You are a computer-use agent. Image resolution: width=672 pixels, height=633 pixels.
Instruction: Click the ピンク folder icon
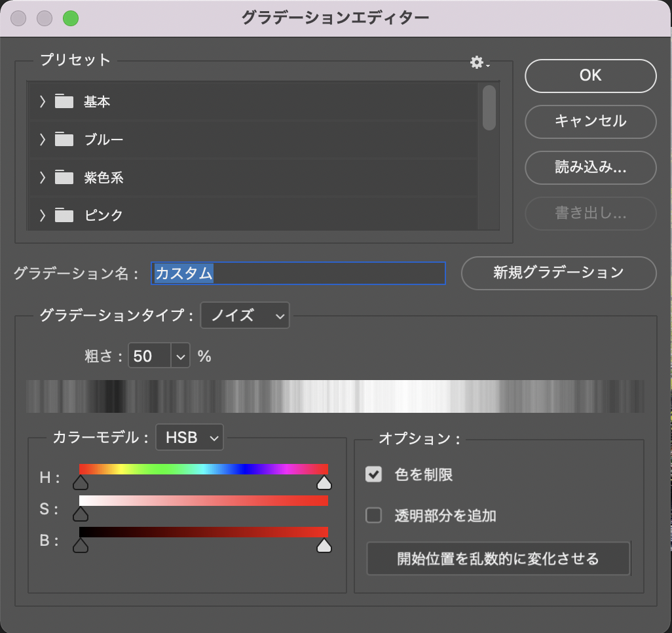(64, 215)
